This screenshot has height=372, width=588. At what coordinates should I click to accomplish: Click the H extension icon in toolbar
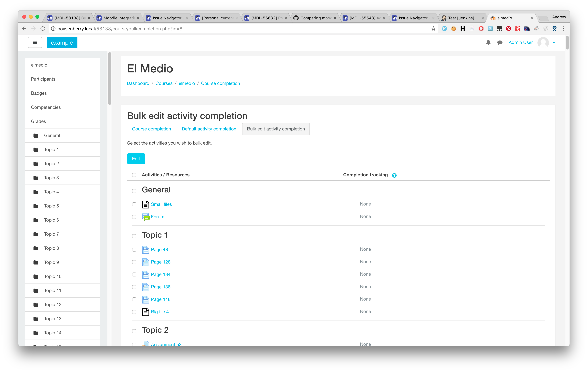point(462,29)
